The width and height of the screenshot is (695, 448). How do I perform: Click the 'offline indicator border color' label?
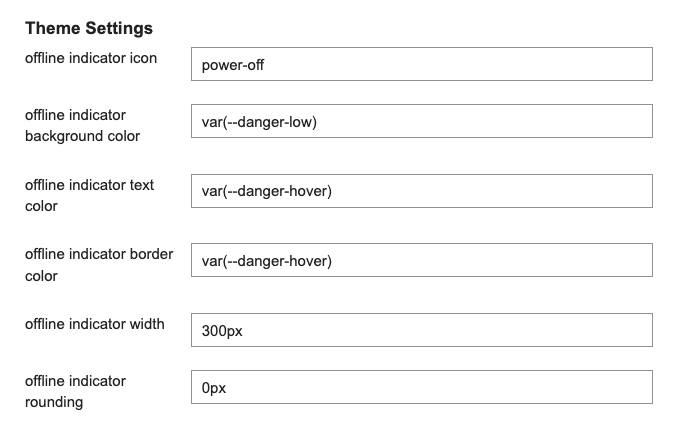[99, 265]
